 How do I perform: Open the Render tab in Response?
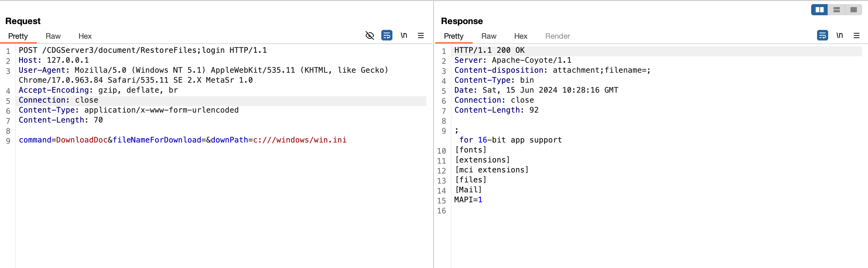[557, 36]
